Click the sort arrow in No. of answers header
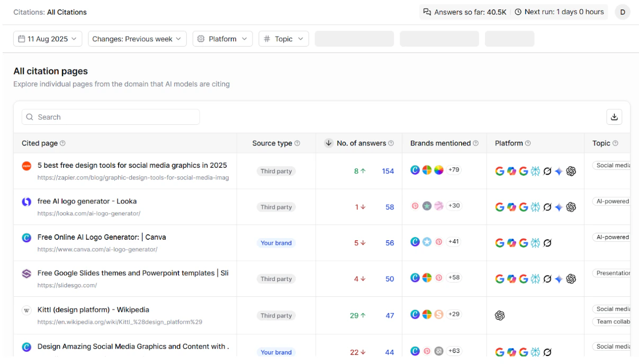The image size is (639, 364). 329,143
